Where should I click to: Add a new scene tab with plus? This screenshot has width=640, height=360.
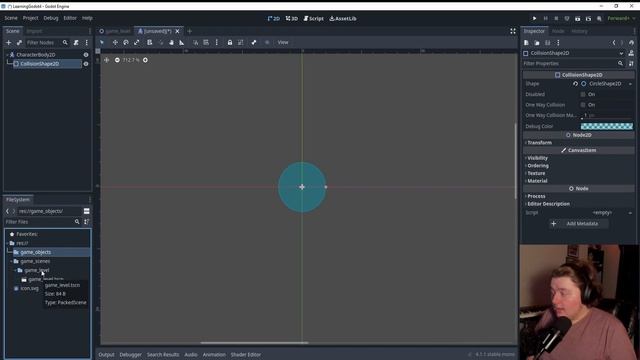coord(189,31)
